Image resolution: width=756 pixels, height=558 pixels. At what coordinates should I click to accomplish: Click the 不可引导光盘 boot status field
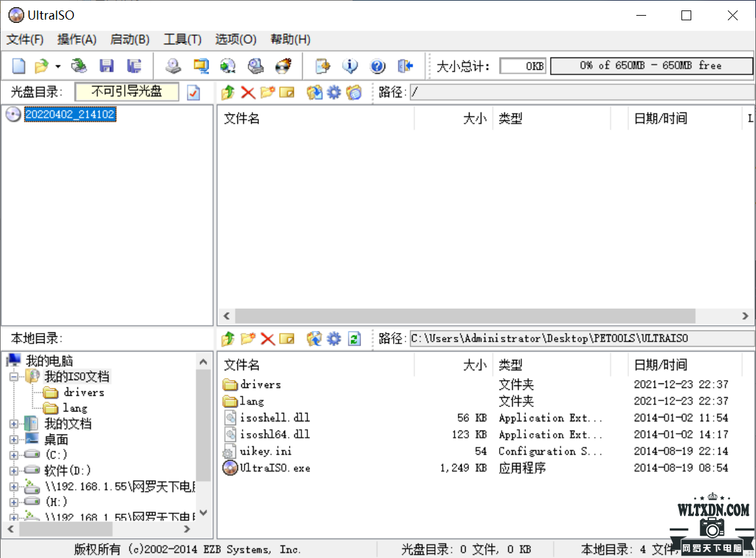(x=127, y=92)
